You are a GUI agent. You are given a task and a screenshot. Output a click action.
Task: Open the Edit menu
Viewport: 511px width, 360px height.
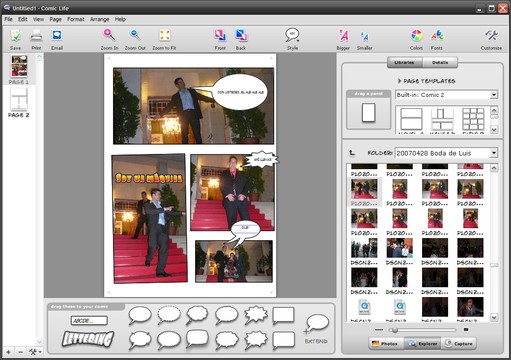pyautogui.click(x=23, y=19)
